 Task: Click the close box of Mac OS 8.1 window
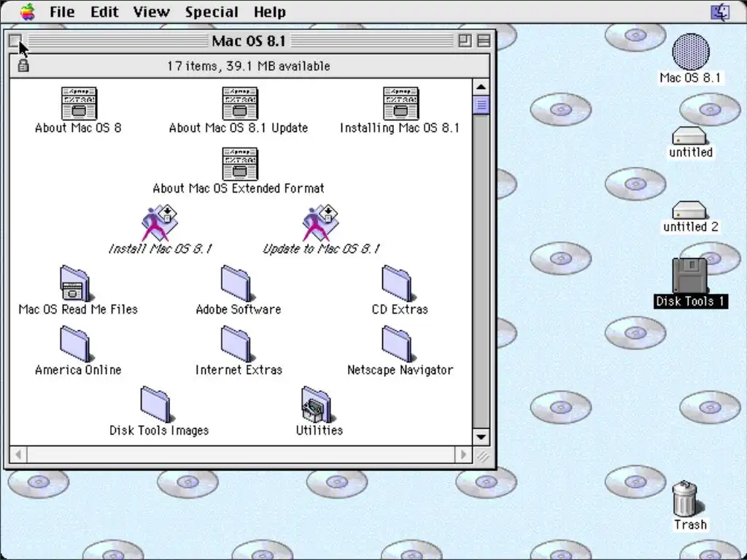coord(15,41)
